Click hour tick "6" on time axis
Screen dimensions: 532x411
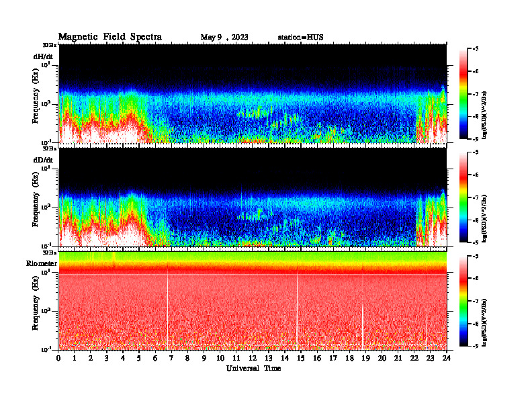(155, 358)
